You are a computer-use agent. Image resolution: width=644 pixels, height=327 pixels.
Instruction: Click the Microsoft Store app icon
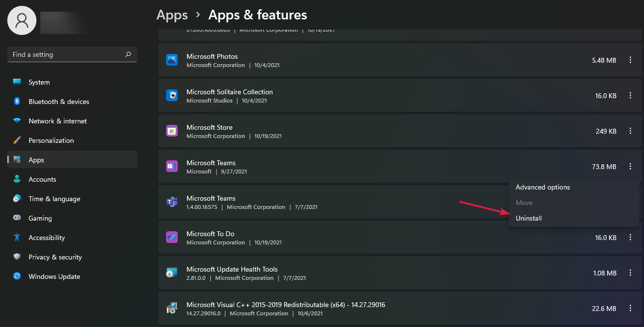(x=172, y=131)
